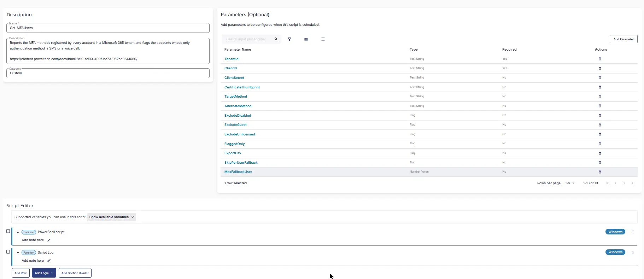Screen dimensions: 644x279
Task: Change row density with the density icon
Action: 323,39
